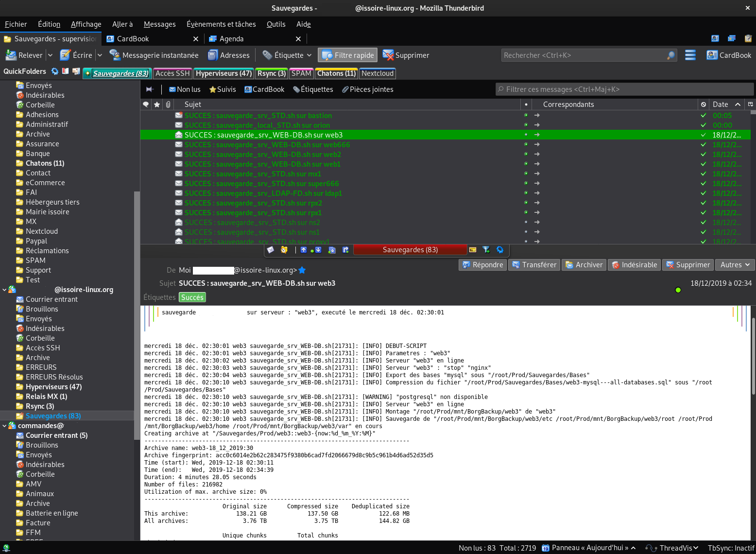
Task: Open the app menu hamburger icon
Action: pos(690,55)
